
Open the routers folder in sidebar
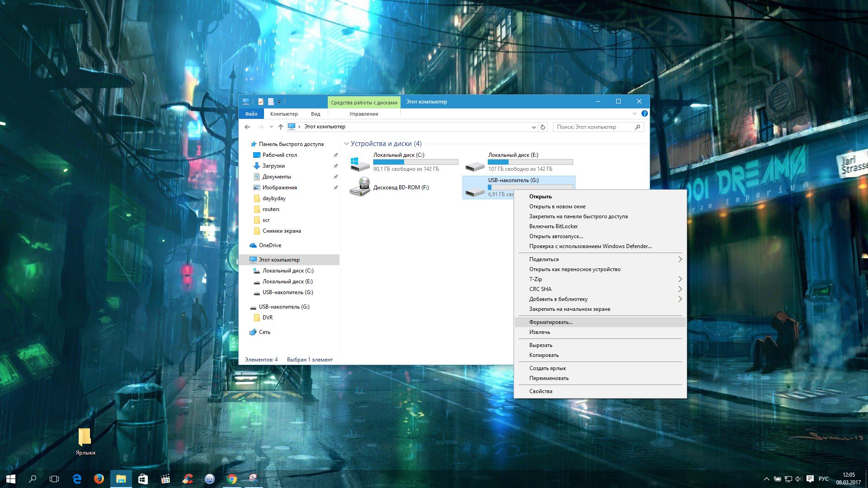(271, 209)
